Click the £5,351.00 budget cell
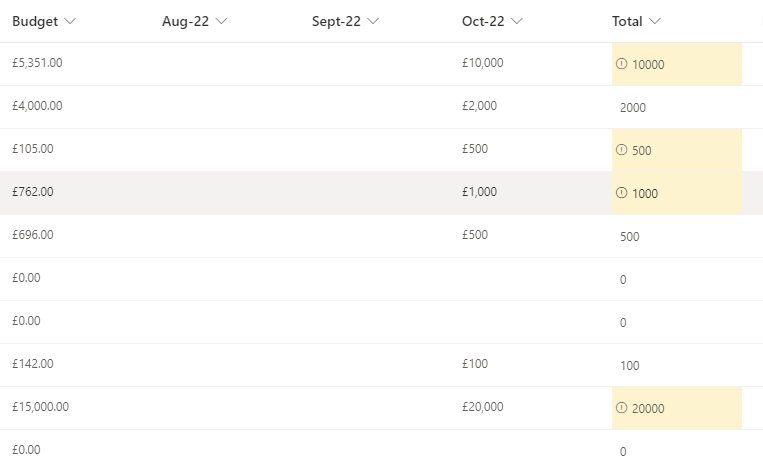 37,63
